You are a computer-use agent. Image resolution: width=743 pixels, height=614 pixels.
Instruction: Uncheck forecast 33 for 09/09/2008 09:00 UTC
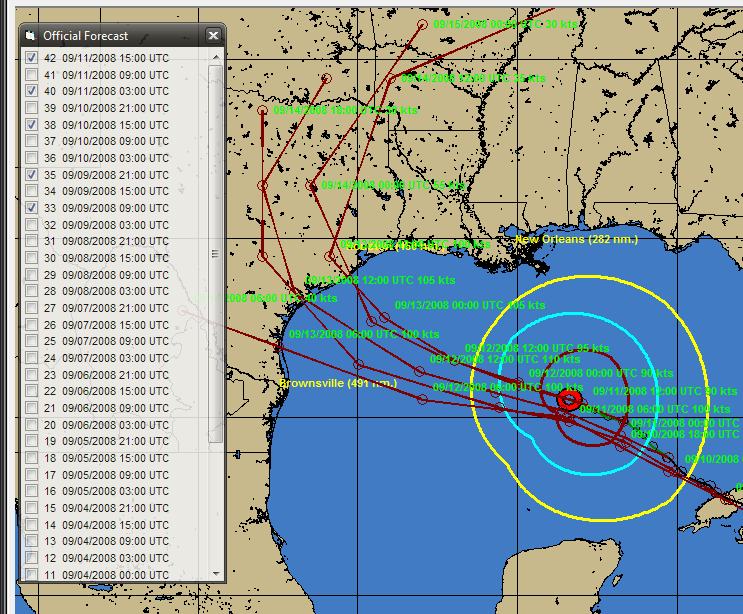point(32,208)
